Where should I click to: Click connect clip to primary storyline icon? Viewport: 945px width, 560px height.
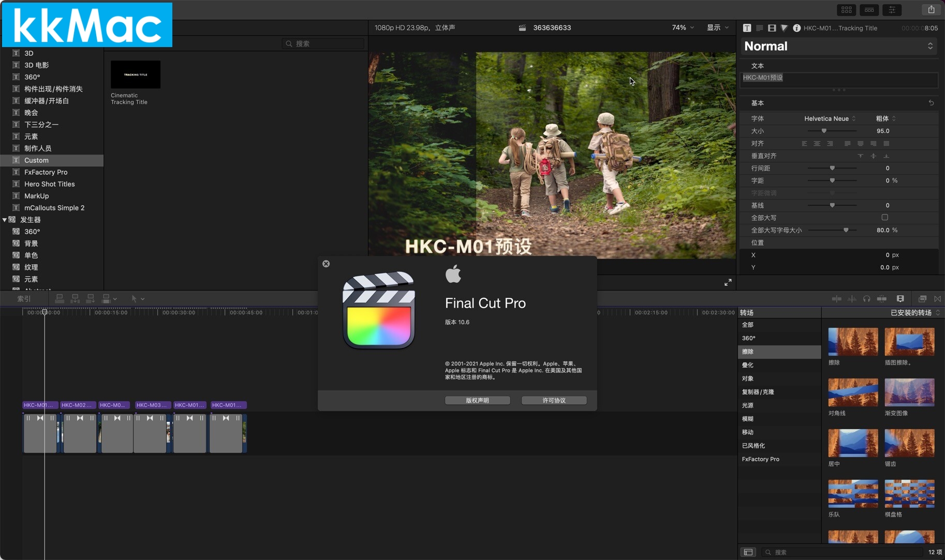point(60,298)
